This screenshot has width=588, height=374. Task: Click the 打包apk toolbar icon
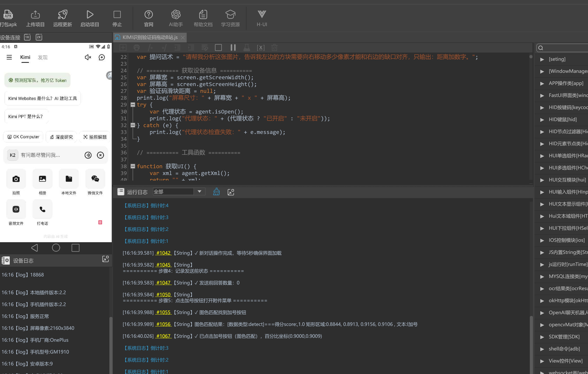coord(8,14)
